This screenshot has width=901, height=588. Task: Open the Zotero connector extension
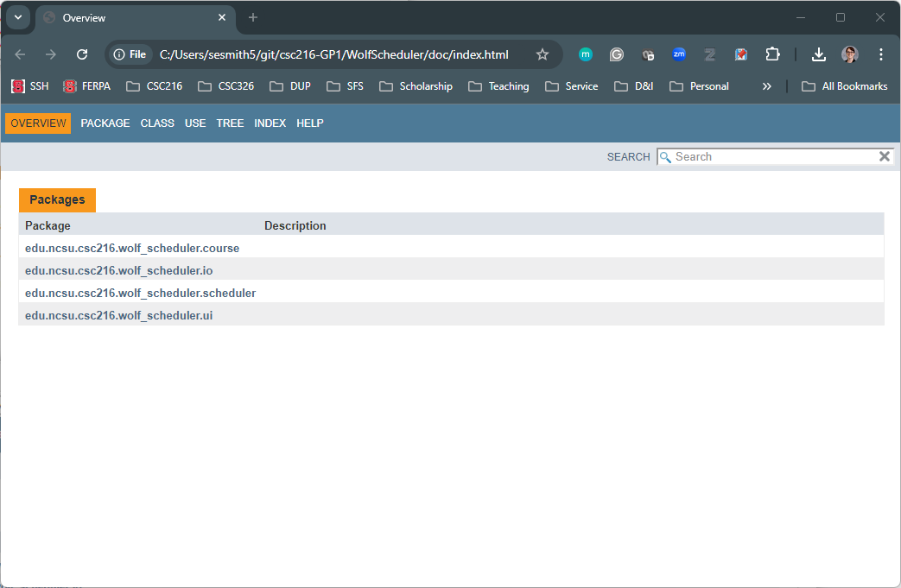coord(710,54)
